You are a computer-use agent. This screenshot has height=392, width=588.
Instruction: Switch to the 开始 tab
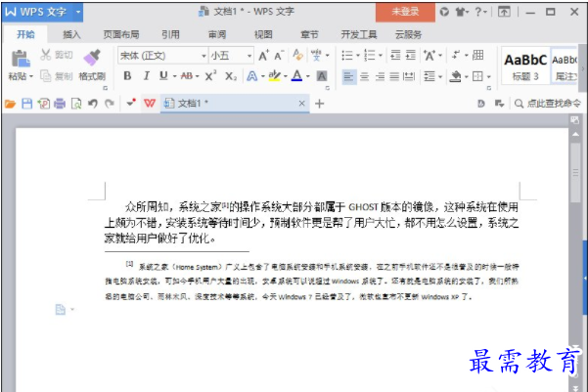pos(25,34)
